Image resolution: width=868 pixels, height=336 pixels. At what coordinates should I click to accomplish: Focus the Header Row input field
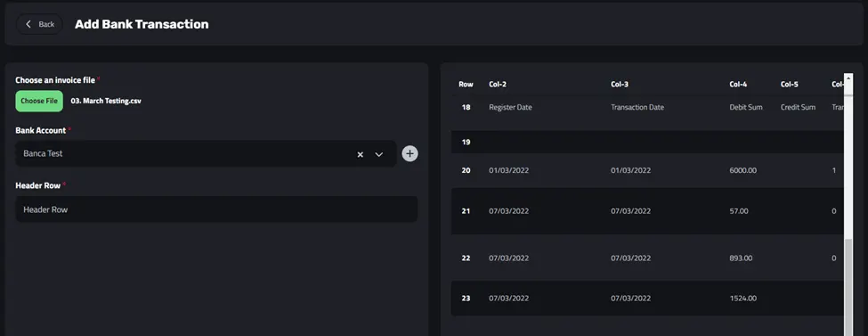216,209
